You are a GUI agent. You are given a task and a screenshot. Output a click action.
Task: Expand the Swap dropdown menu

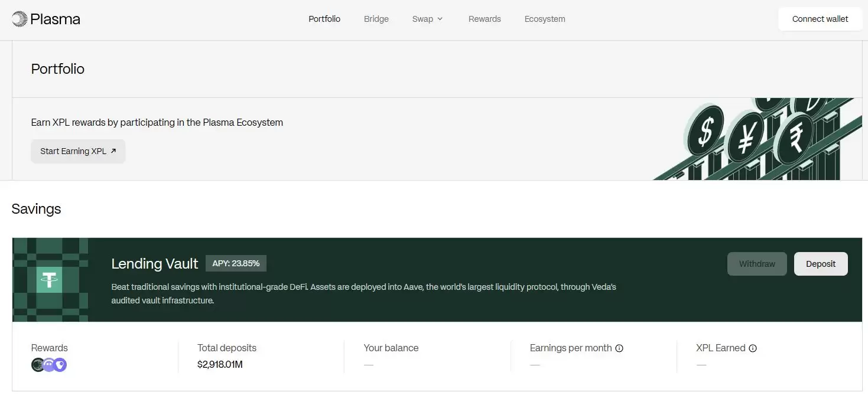click(427, 19)
